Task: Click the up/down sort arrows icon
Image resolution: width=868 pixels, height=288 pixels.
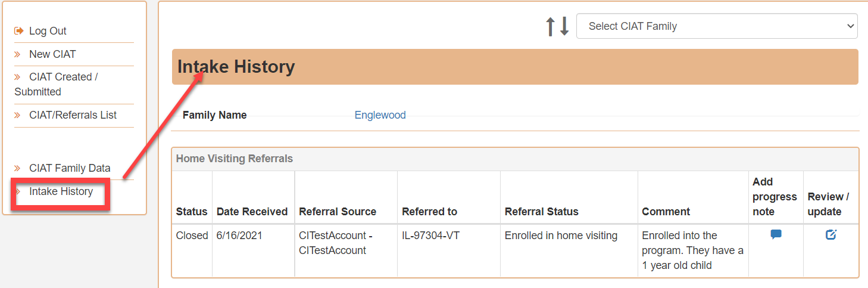Action: click(558, 26)
